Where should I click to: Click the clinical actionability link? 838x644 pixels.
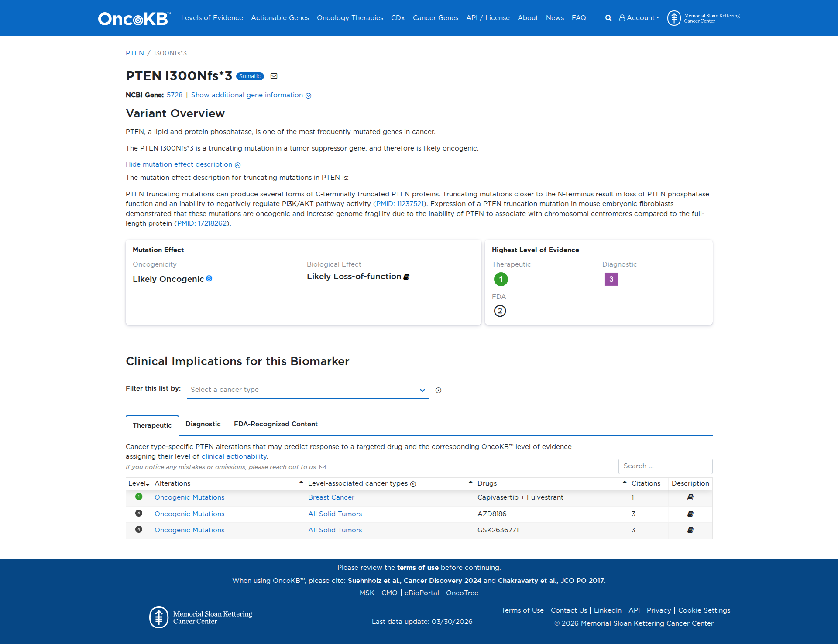coord(234,456)
